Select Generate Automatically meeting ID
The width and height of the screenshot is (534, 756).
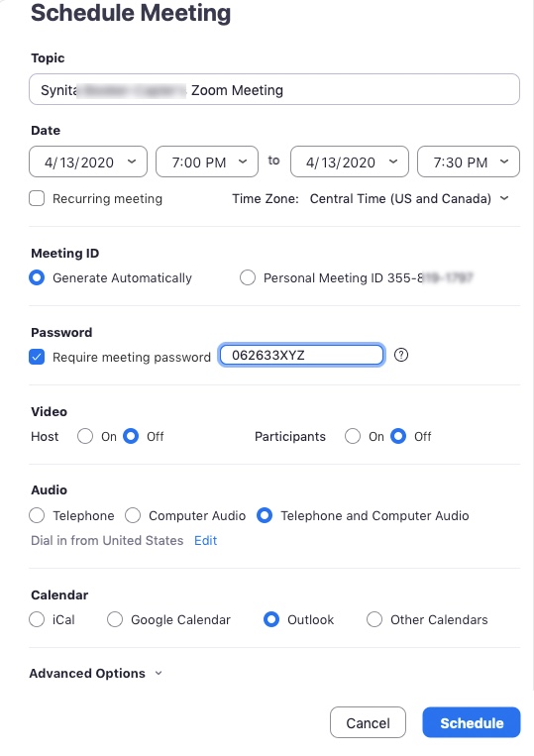(x=37, y=277)
